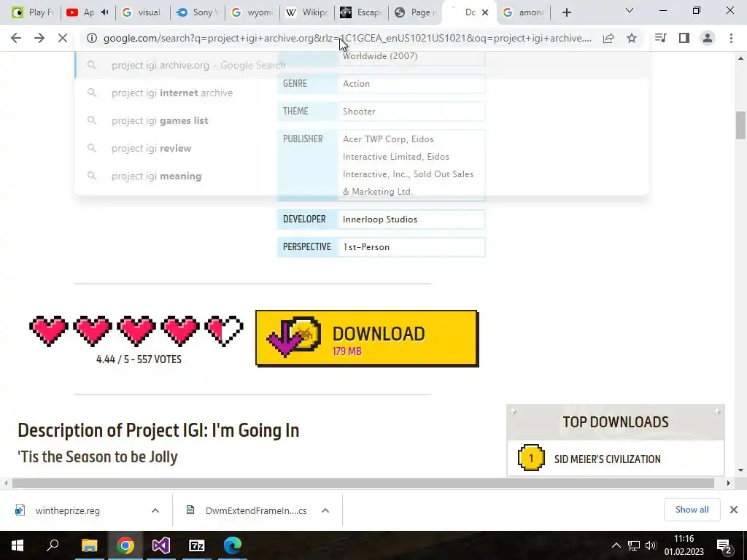The width and height of the screenshot is (747, 560).
Task: Open Sid Meier's Civilization top download
Action: [607, 459]
